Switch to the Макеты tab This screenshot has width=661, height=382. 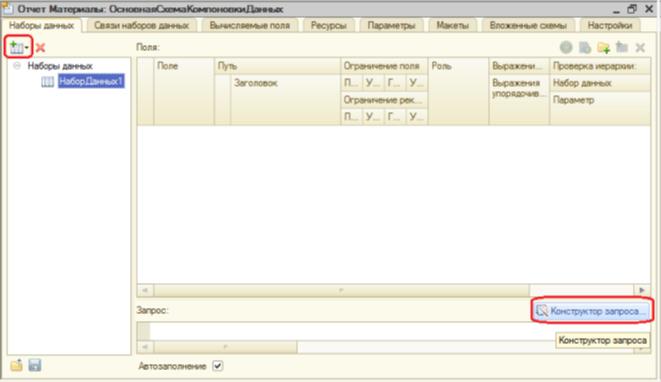pos(452,25)
